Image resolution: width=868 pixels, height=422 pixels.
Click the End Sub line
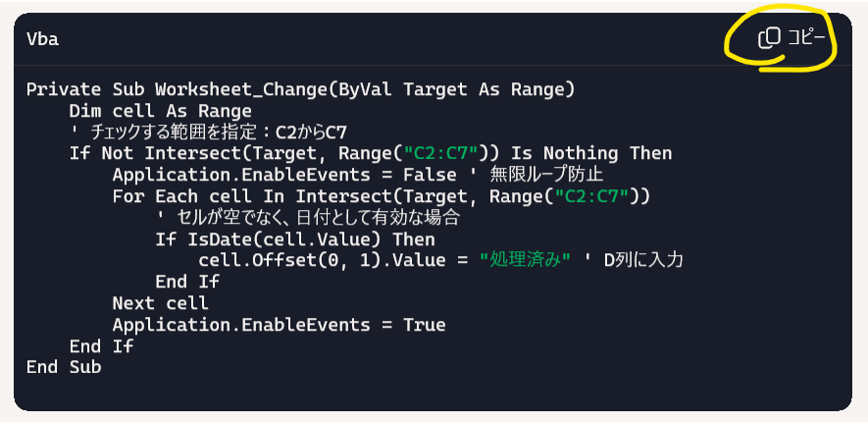pos(64,367)
